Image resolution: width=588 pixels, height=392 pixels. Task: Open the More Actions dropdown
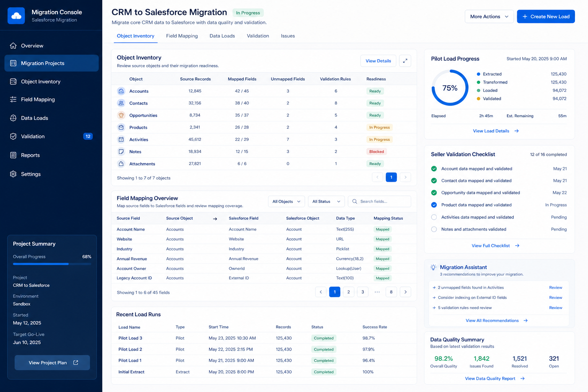coord(489,16)
